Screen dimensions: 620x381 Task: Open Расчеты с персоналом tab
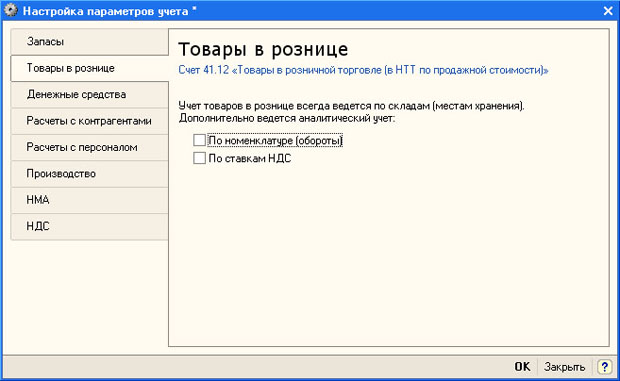[90, 147]
